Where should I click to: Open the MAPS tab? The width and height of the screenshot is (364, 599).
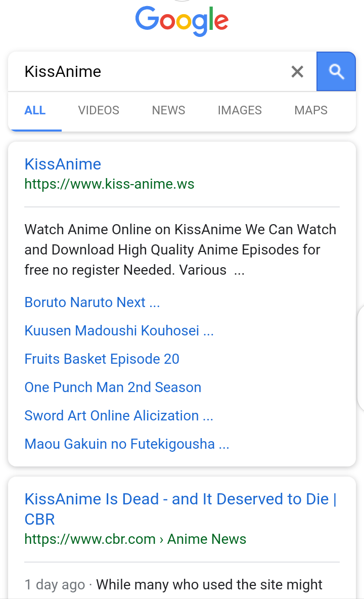click(311, 110)
